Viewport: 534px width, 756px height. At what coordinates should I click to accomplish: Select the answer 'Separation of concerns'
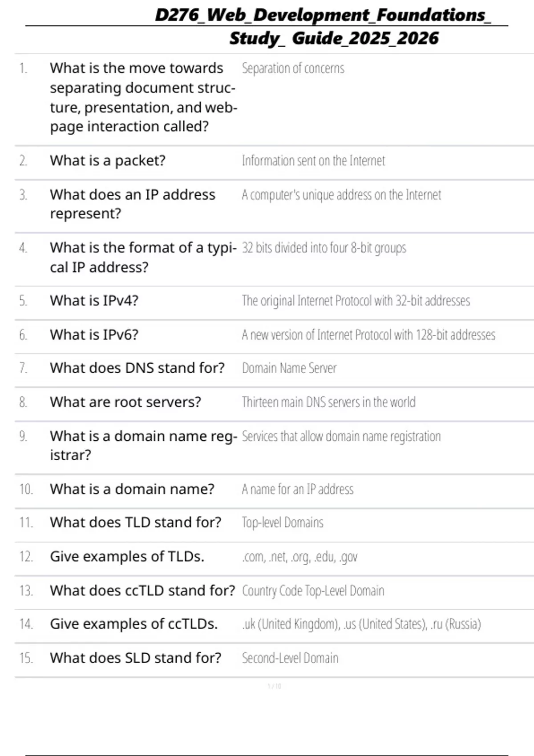click(293, 68)
